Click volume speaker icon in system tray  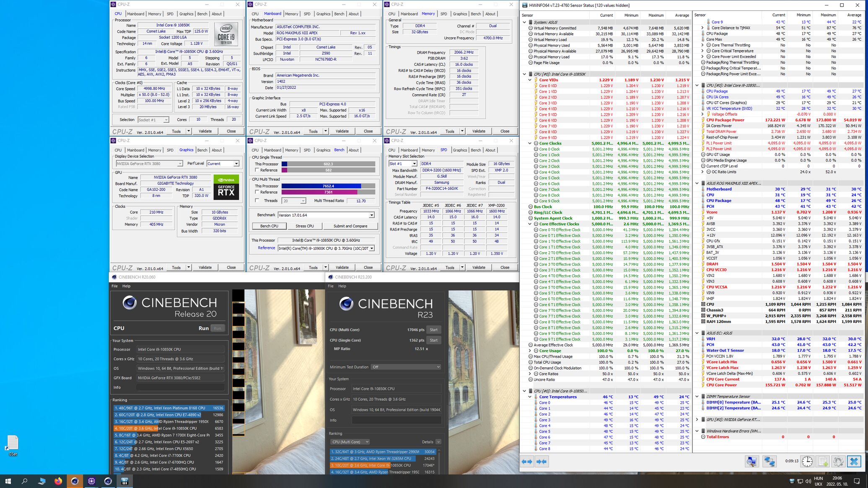point(808,481)
